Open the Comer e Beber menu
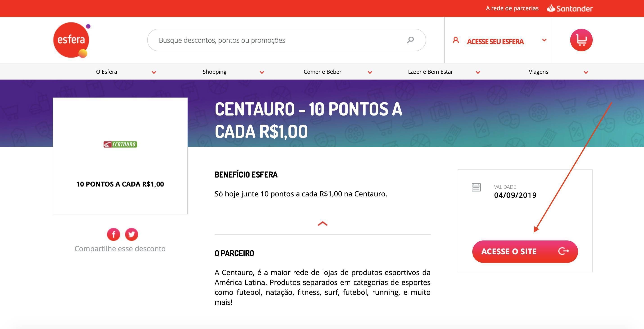 tap(322, 72)
